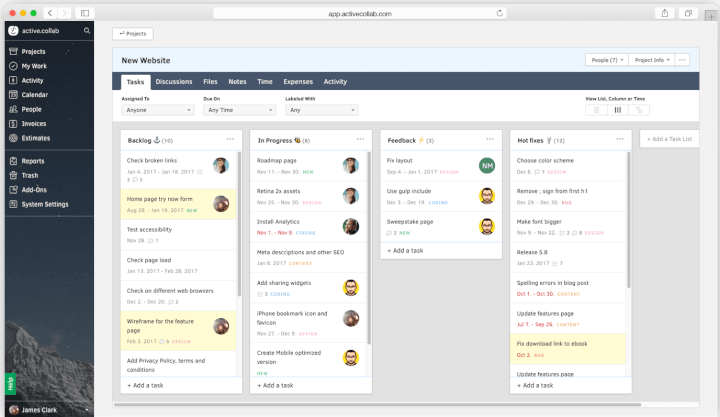This screenshot has height=417, width=720.
Task: Click the back to Projects button
Action: coord(133,33)
